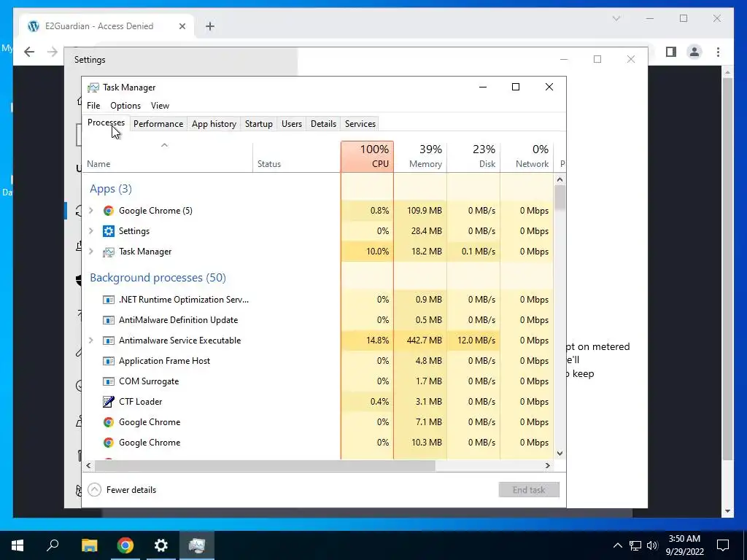
Task: Open the View menu
Action: tap(160, 106)
